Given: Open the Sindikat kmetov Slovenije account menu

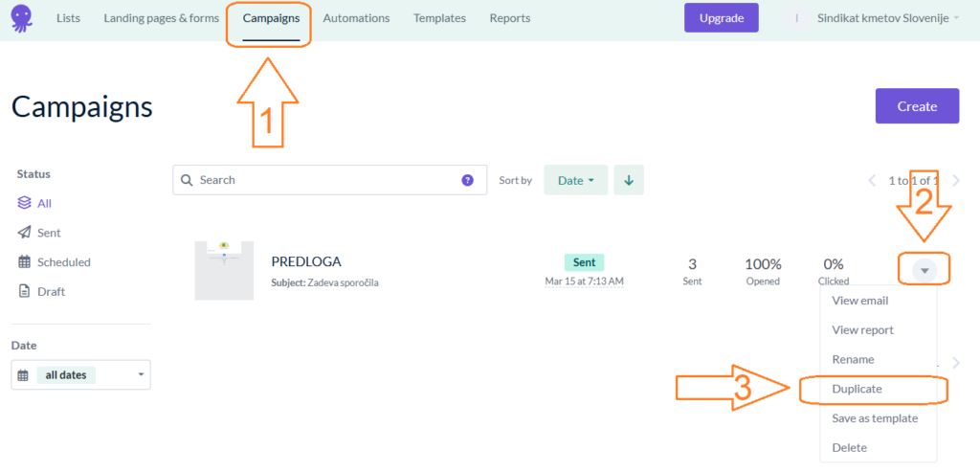Looking at the screenshot, I should click(888, 18).
